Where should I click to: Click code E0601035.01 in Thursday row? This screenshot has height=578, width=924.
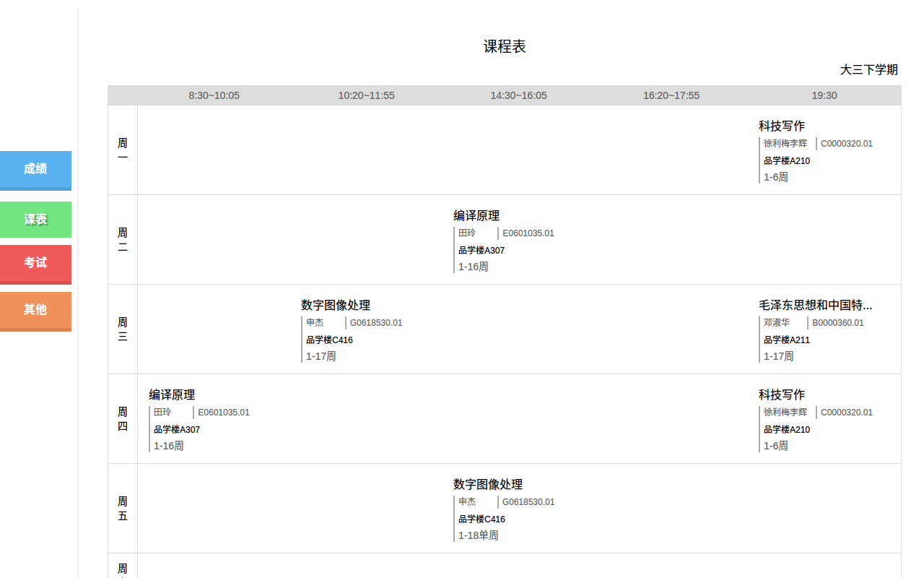pos(224,412)
